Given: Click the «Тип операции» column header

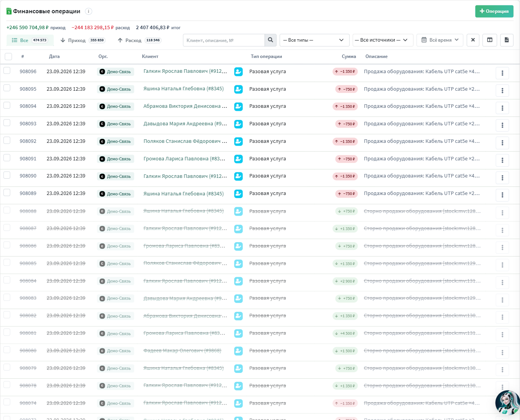Looking at the screenshot, I should coord(267,56).
